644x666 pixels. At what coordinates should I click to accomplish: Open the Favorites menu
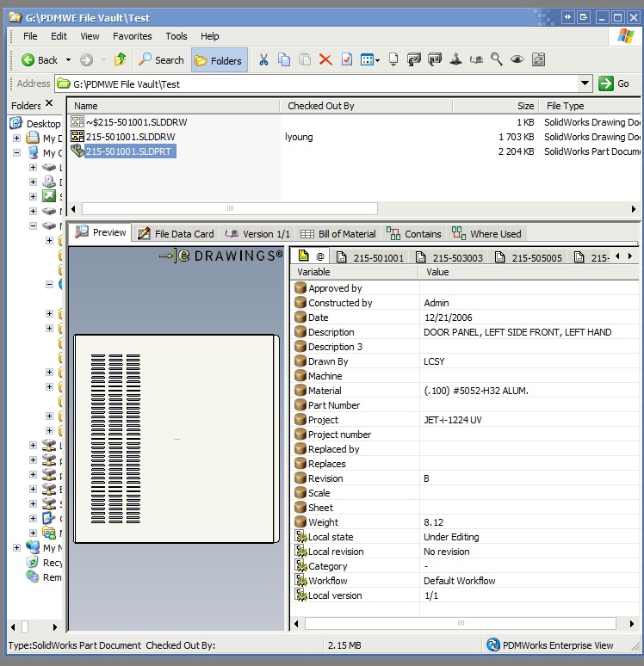133,36
